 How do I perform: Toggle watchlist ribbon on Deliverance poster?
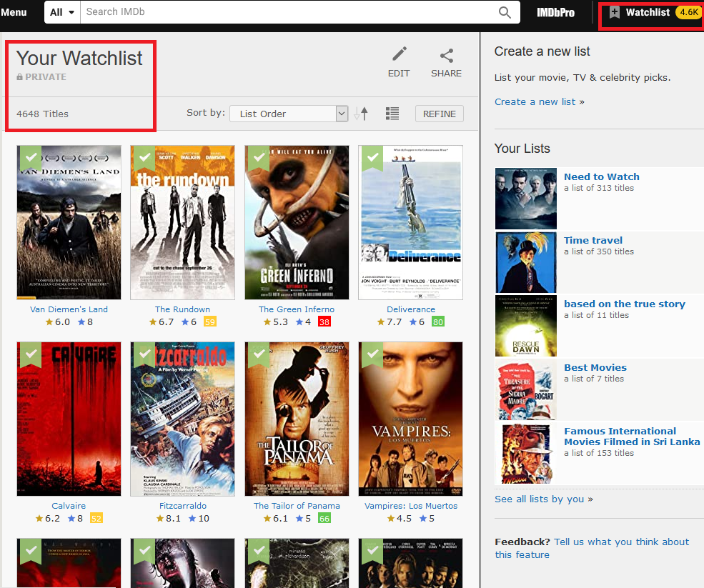tap(372, 158)
